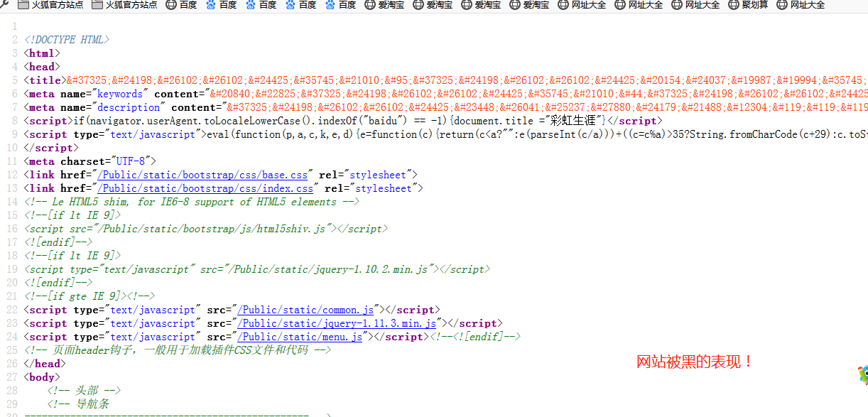The width and height of the screenshot is (868, 417).
Task: Follow the index.css stylesheet link
Action: pos(205,188)
